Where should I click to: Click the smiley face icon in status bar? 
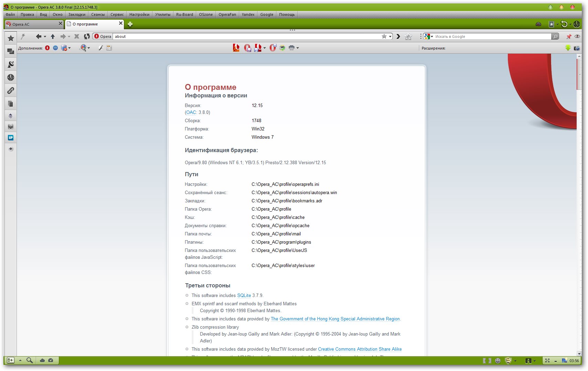point(498,360)
